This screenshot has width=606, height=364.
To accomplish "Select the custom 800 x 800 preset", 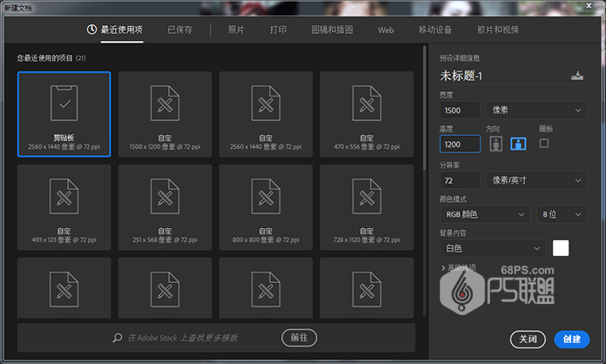I will click(266, 207).
